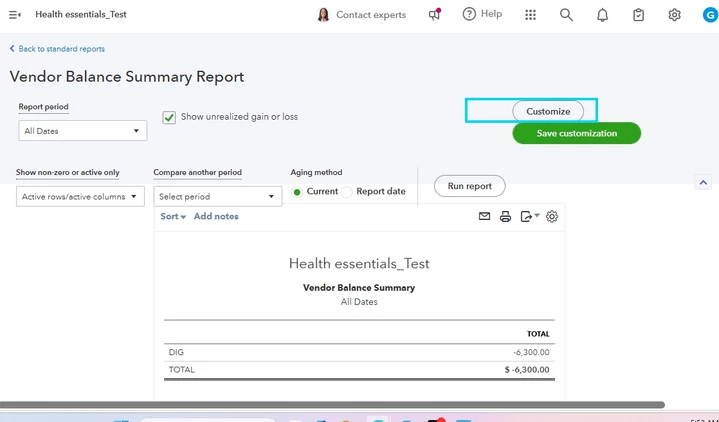Screen dimensions: 719x422
Task: Open the apps grid icon
Action: point(530,15)
